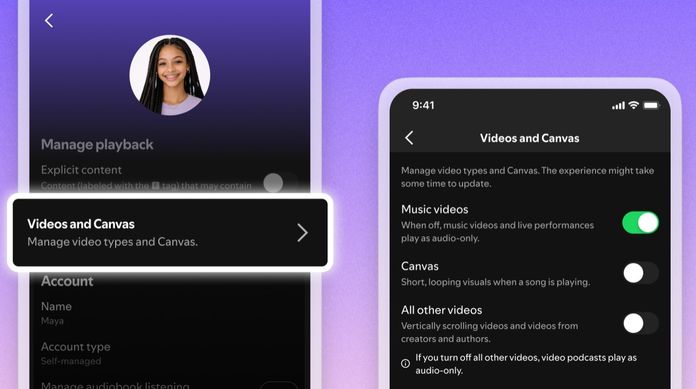Tap the video podcasts audio-only notice
Image resolution: width=696 pixels, height=389 pixels.
tap(526, 364)
